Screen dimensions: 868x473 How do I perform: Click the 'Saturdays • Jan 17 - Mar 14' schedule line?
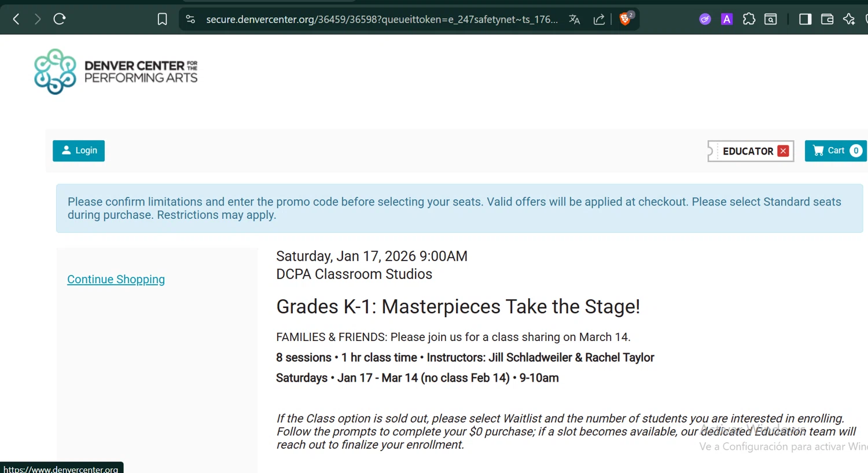tap(417, 377)
